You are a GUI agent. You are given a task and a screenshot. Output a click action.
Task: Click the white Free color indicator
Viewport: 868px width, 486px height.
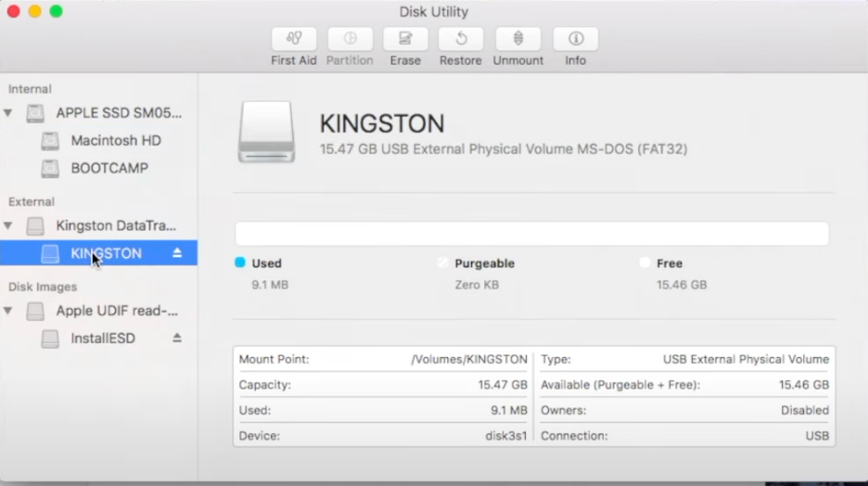point(645,262)
